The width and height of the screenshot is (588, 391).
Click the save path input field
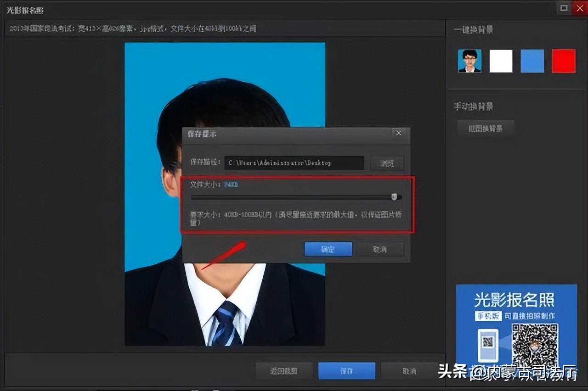tap(294, 163)
